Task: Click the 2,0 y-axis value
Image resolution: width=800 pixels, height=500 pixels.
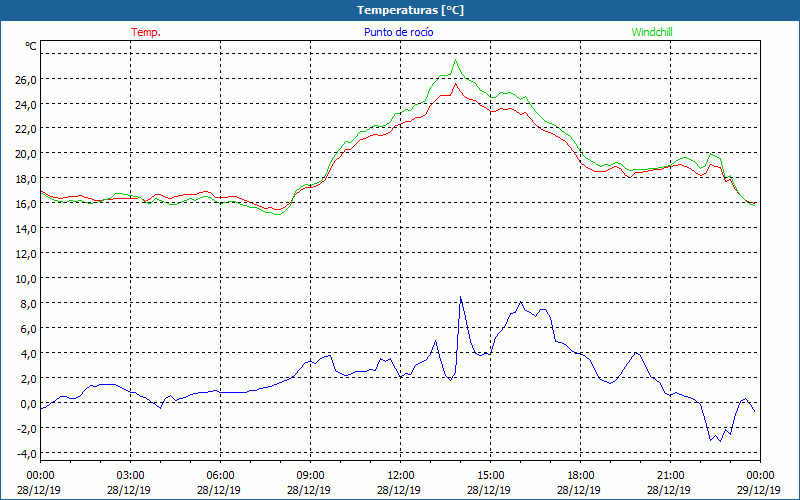Action: coord(28,379)
